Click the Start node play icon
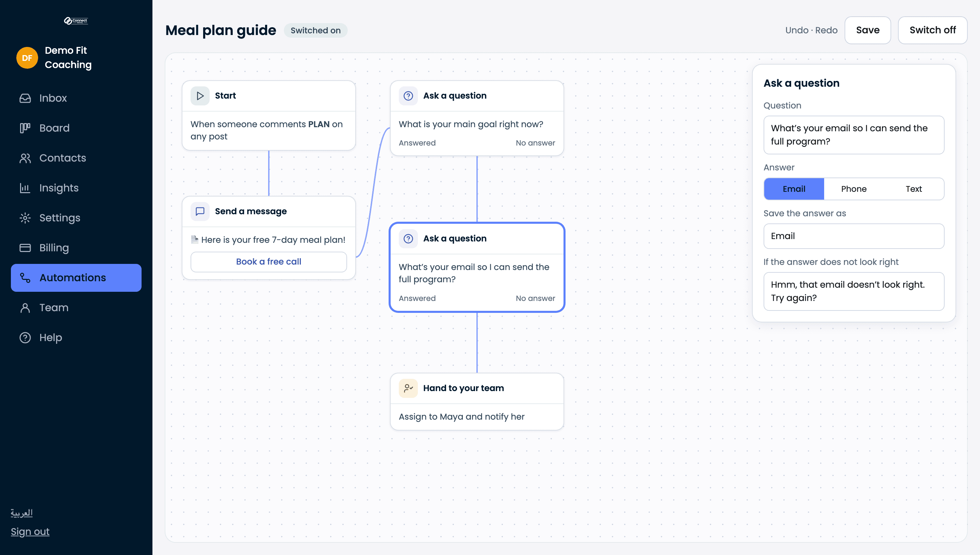 (200, 96)
